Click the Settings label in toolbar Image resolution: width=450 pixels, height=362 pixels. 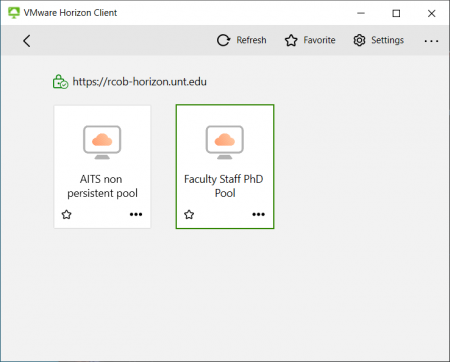tap(387, 40)
